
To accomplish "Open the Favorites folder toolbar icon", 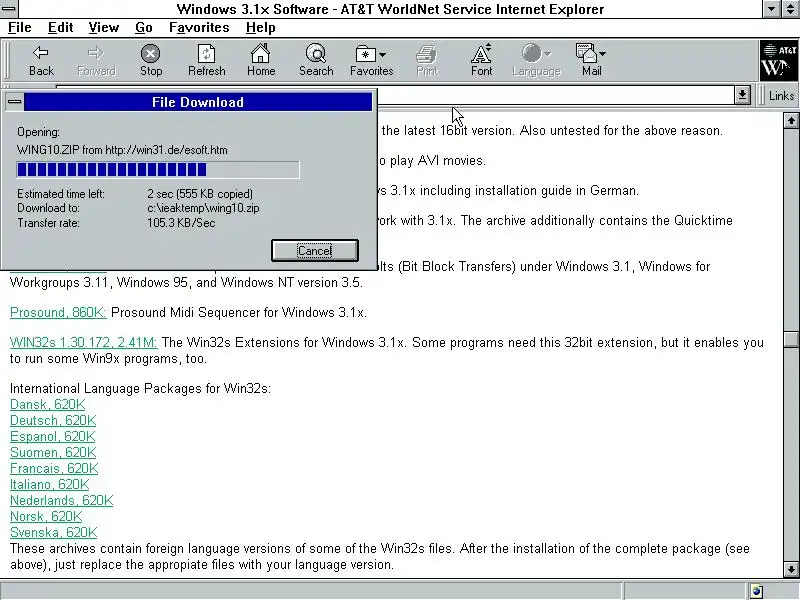I will (x=365, y=54).
